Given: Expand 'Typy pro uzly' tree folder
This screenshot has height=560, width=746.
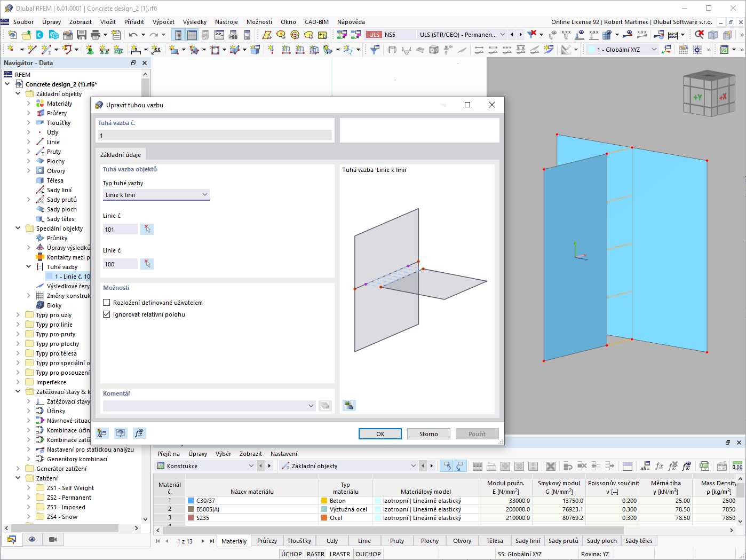Looking at the screenshot, I should [x=18, y=315].
